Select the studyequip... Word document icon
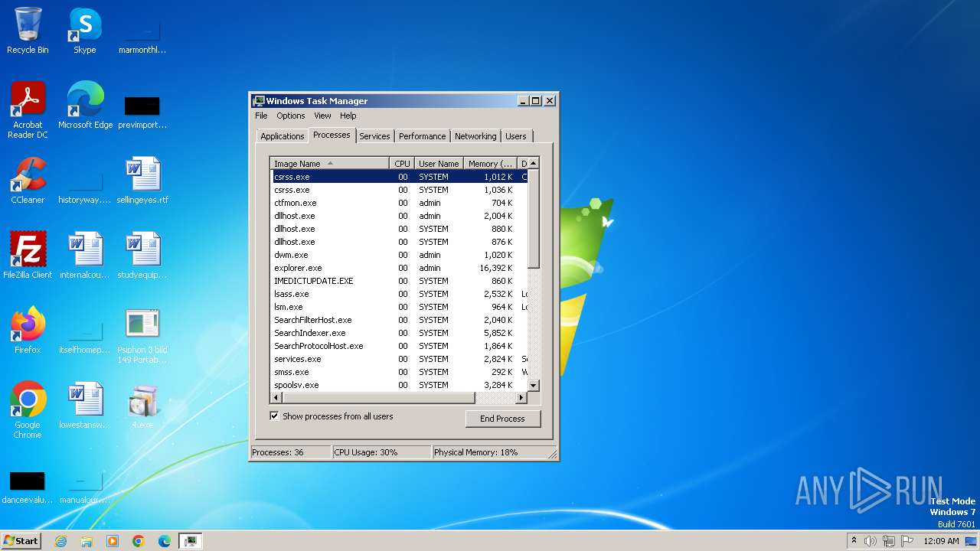The width and height of the screenshot is (980, 551). [x=142, y=255]
